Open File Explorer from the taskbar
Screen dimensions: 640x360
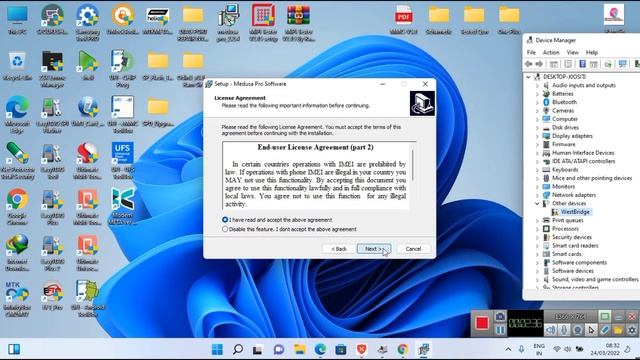300,349
